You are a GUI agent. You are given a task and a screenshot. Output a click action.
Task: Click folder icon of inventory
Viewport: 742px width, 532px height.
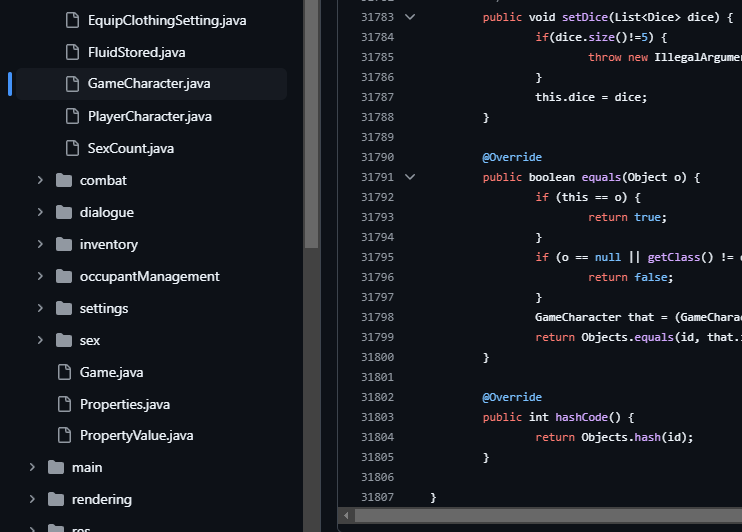coord(64,244)
